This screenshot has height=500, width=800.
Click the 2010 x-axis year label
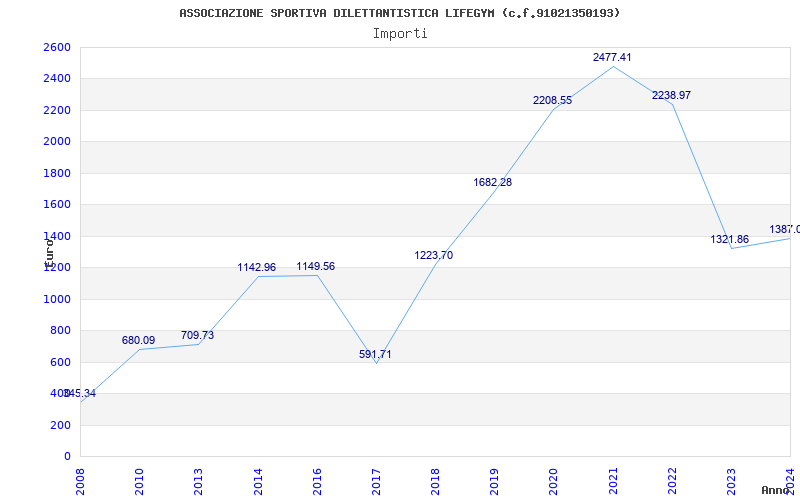click(139, 481)
